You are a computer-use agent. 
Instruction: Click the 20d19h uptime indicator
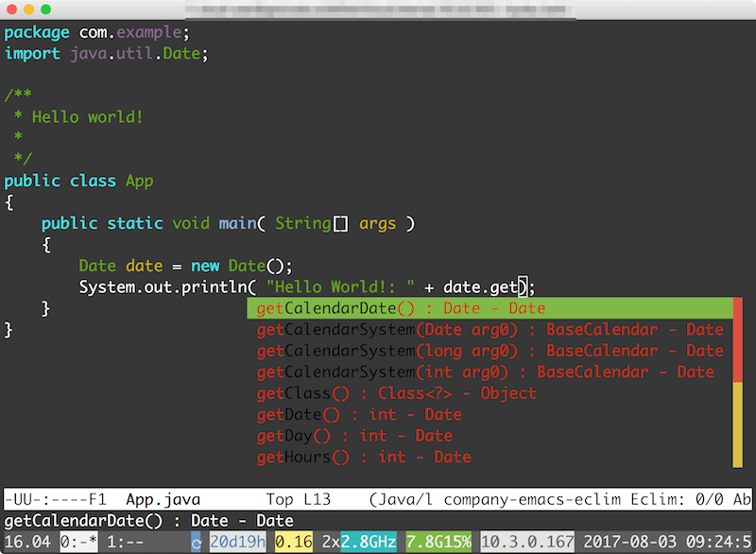237,542
